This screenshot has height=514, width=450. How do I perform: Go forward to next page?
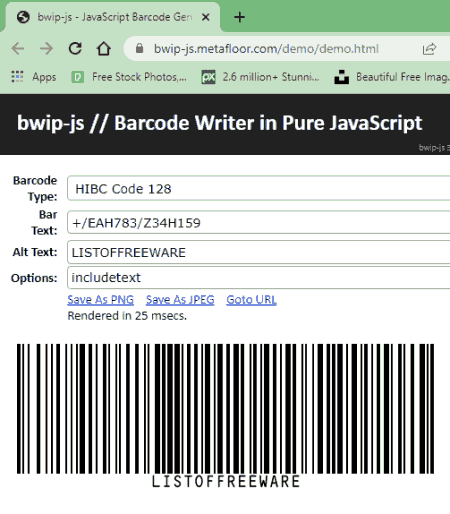[46, 49]
